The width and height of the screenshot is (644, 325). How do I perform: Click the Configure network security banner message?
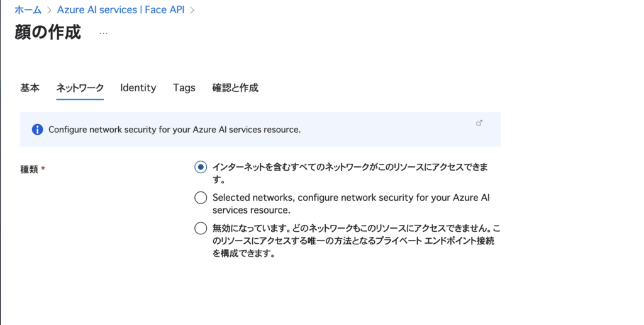(x=175, y=130)
